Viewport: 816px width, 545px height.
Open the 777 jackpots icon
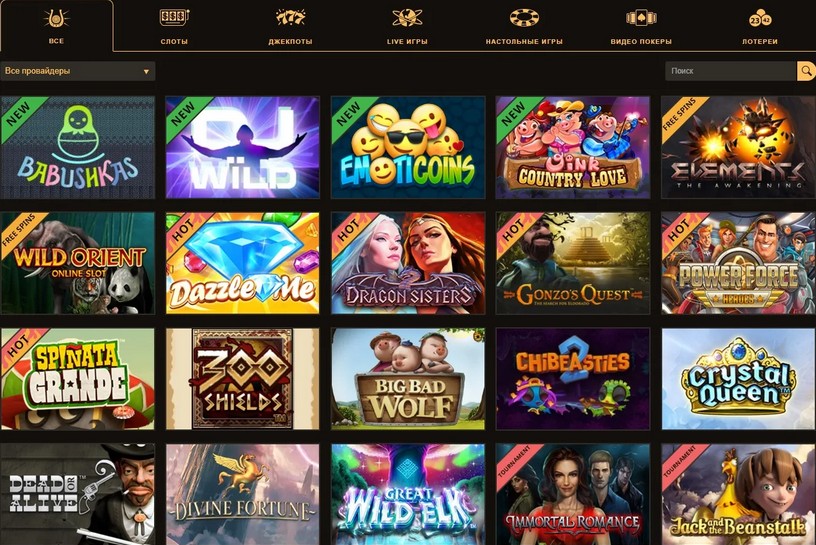[x=290, y=18]
